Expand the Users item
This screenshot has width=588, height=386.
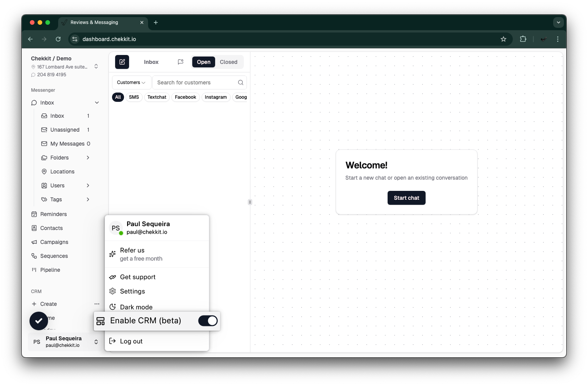88,185
